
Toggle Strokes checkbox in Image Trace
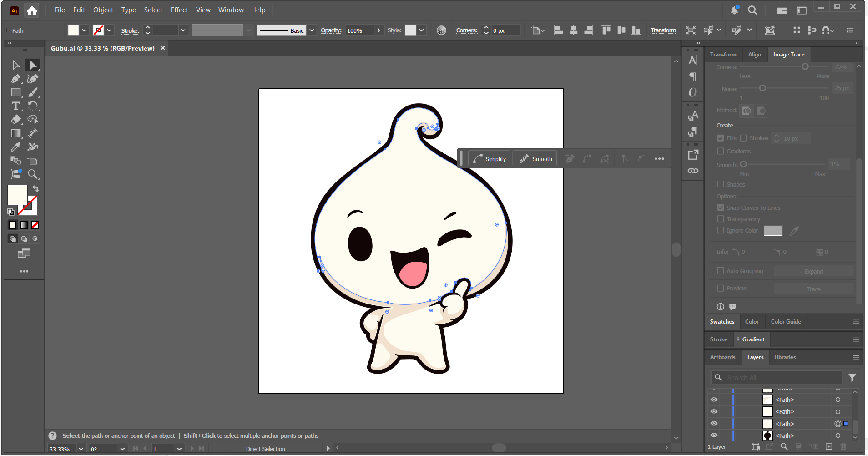coord(743,138)
